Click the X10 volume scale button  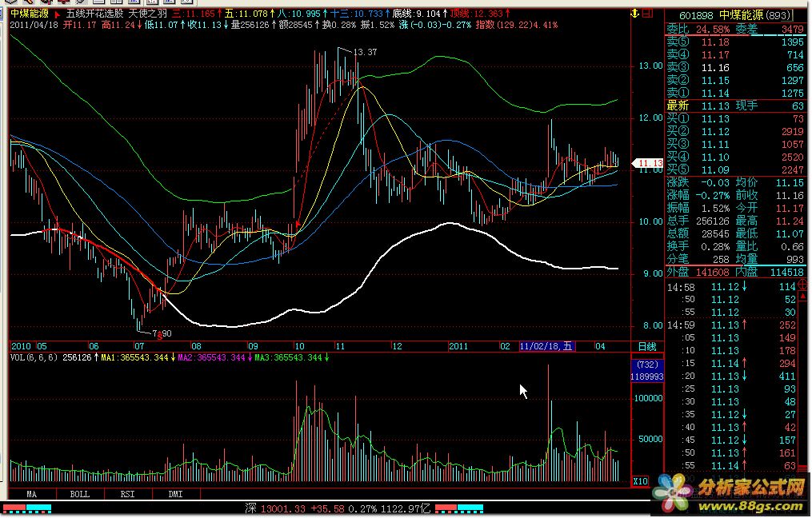pyautogui.click(x=640, y=481)
